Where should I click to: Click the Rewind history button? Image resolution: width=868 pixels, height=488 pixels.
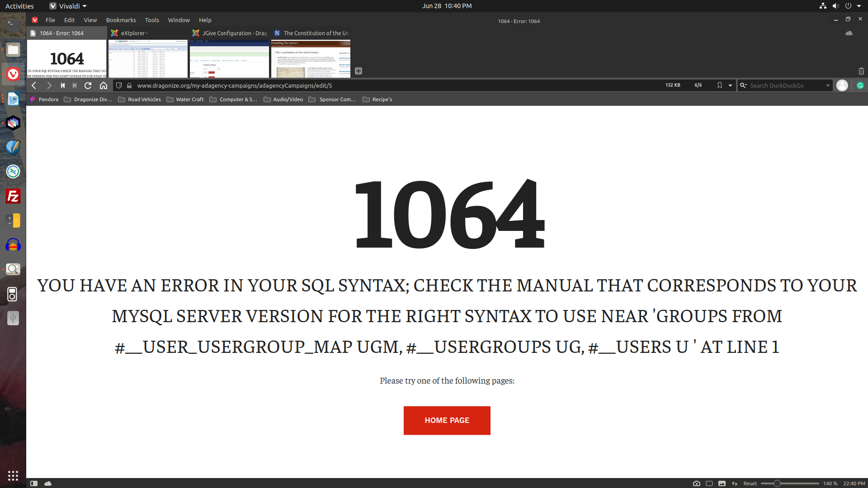tap(63, 85)
